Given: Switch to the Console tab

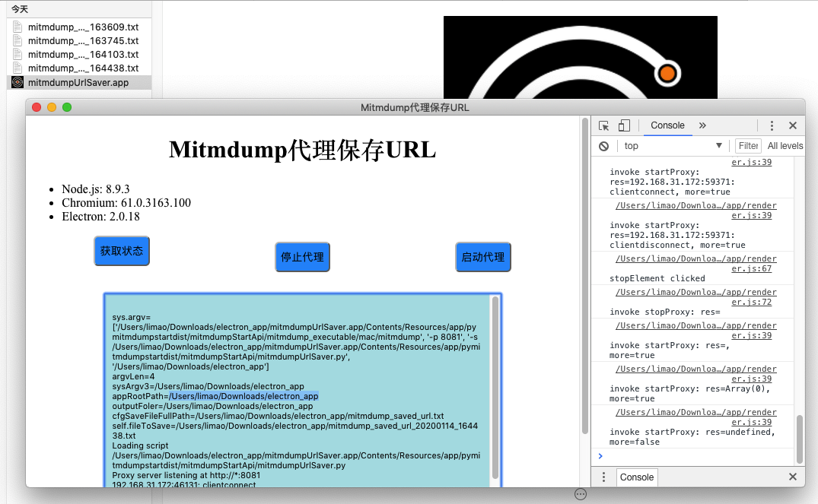Looking at the screenshot, I should pos(667,125).
